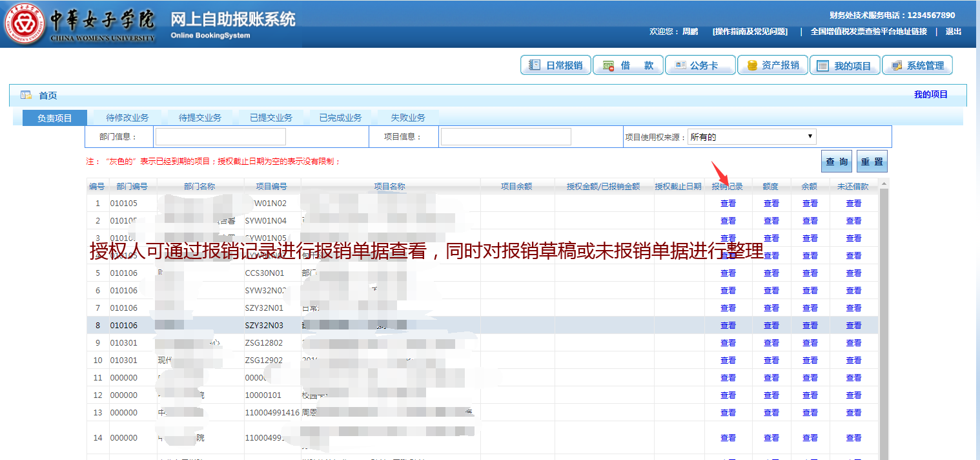
Task: Click the China Women's University logo
Action: 26,23
